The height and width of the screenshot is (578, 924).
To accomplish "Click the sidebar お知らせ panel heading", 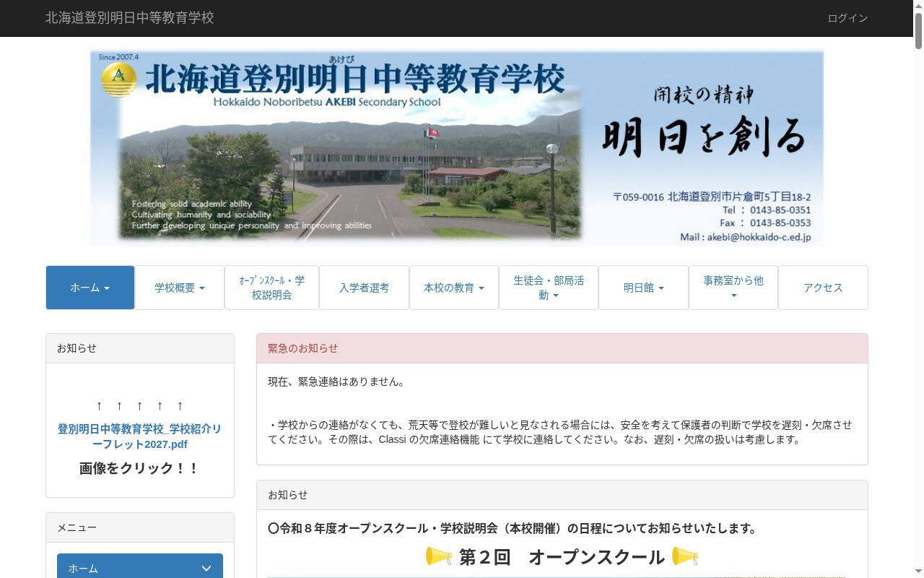I will [140, 348].
